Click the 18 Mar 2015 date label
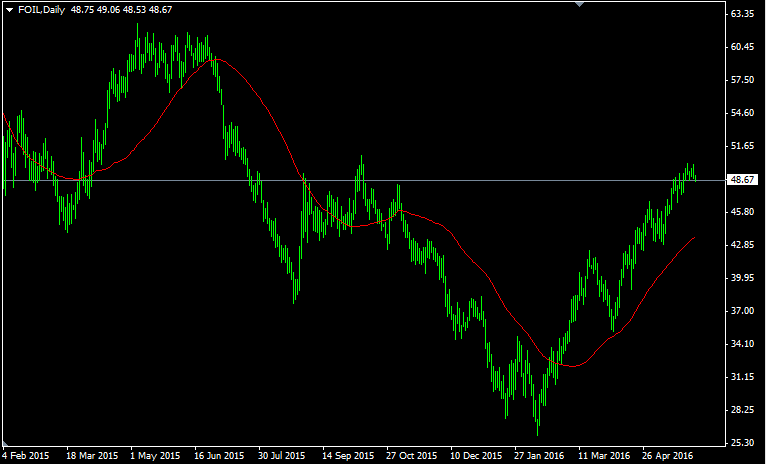This screenshot has height=464, width=766. point(92,456)
